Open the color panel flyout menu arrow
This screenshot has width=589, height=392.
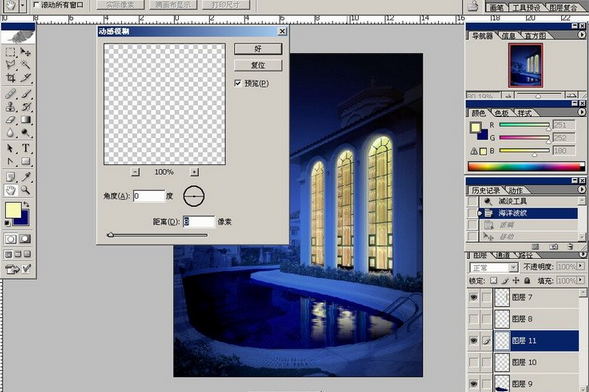581,112
